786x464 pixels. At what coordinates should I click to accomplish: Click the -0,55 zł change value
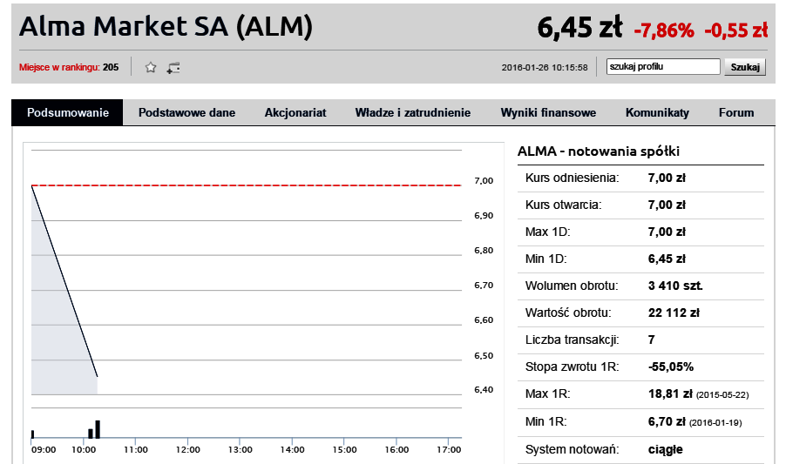point(736,31)
